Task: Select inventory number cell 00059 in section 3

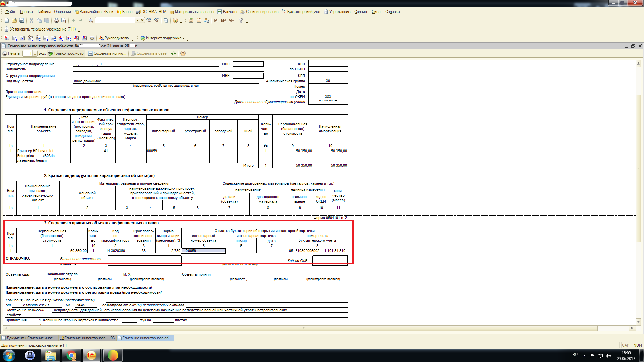Action: (x=204, y=251)
